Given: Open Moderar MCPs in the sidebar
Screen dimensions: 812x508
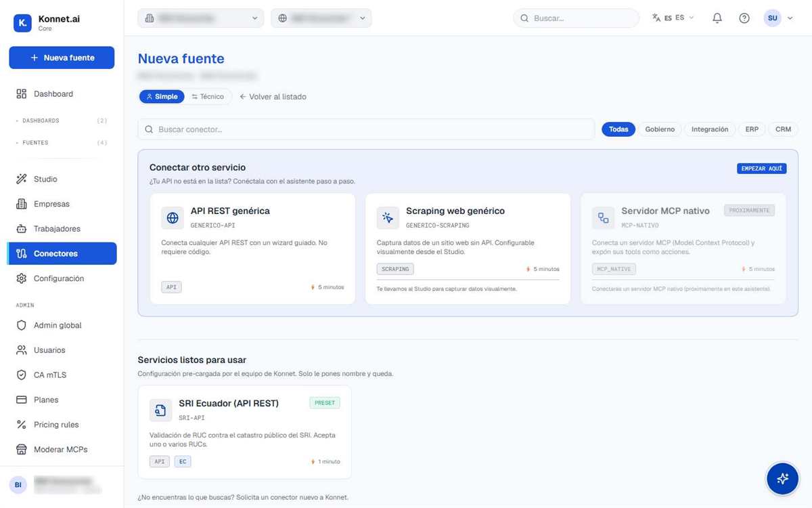Looking at the screenshot, I should (x=62, y=450).
